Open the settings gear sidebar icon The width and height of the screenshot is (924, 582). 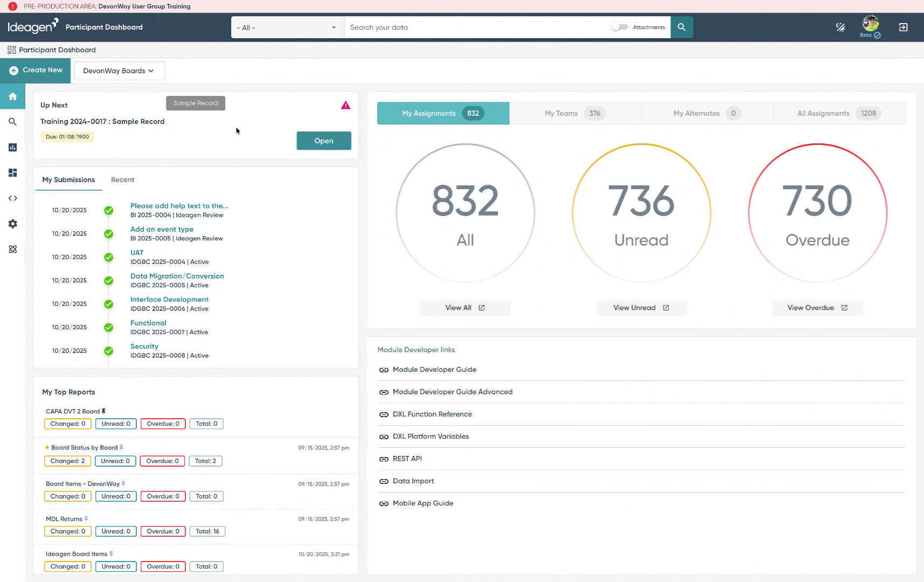[x=12, y=224]
